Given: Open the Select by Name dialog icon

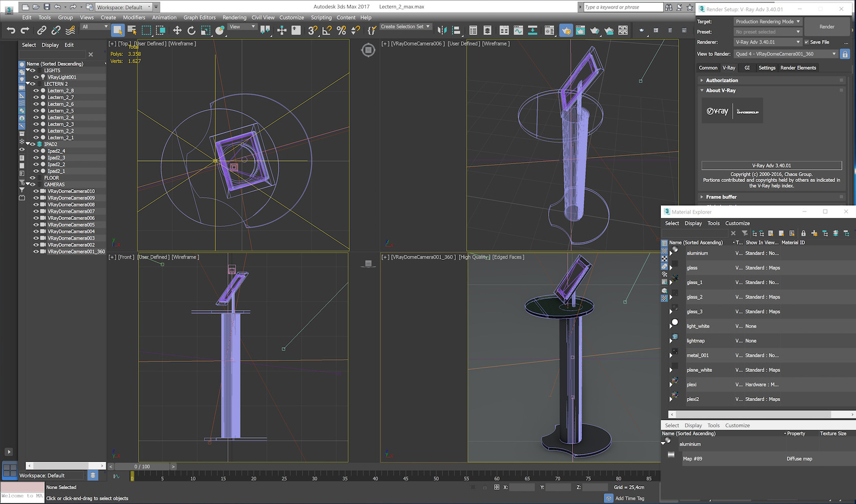Looking at the screenshot, I should click(x=132, y=31).
